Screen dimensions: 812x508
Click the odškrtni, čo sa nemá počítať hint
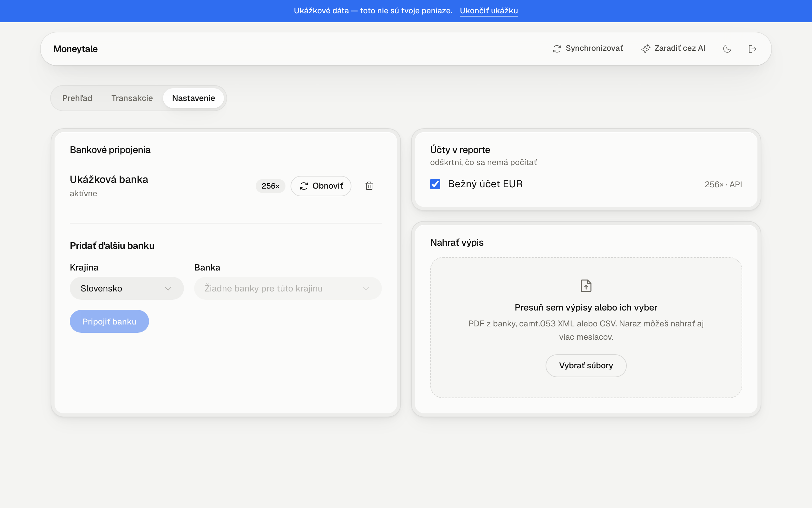coord(483,163)
